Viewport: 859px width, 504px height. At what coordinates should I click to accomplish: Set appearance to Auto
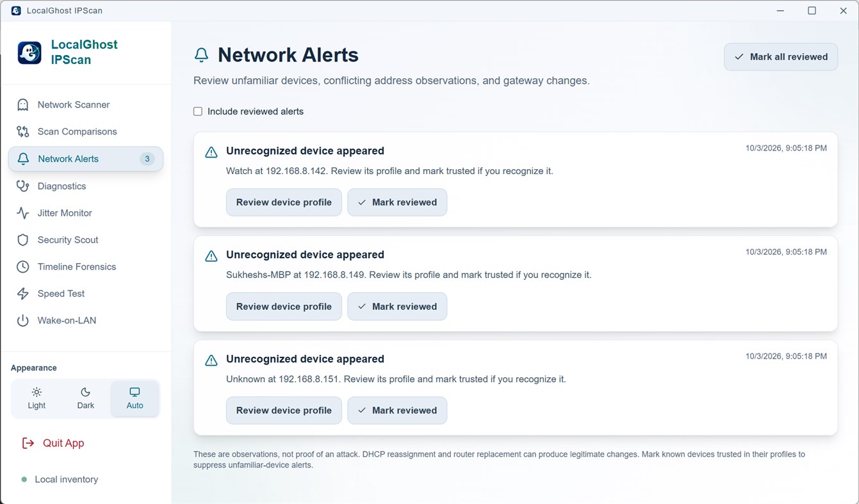(x=135, y=398)
